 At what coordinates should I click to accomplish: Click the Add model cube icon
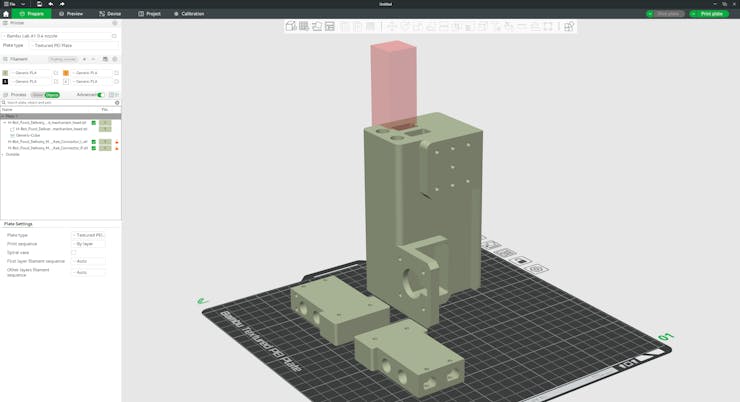tap(291, 26)
